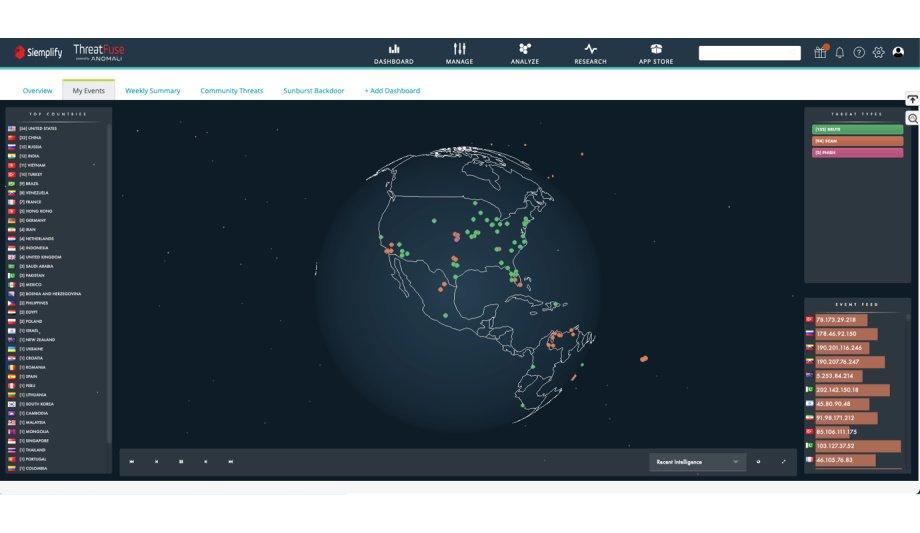Open the App Store section

(x=656, y=53)
